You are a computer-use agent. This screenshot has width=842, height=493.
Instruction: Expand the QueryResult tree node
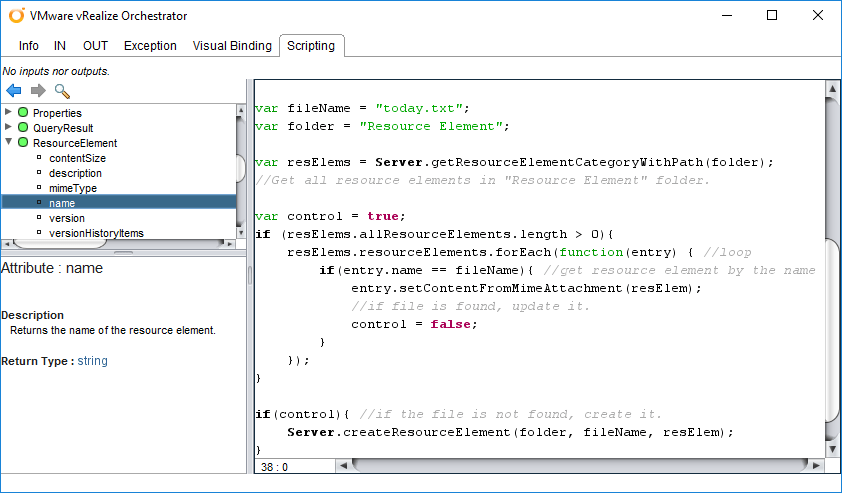[8, 127]
